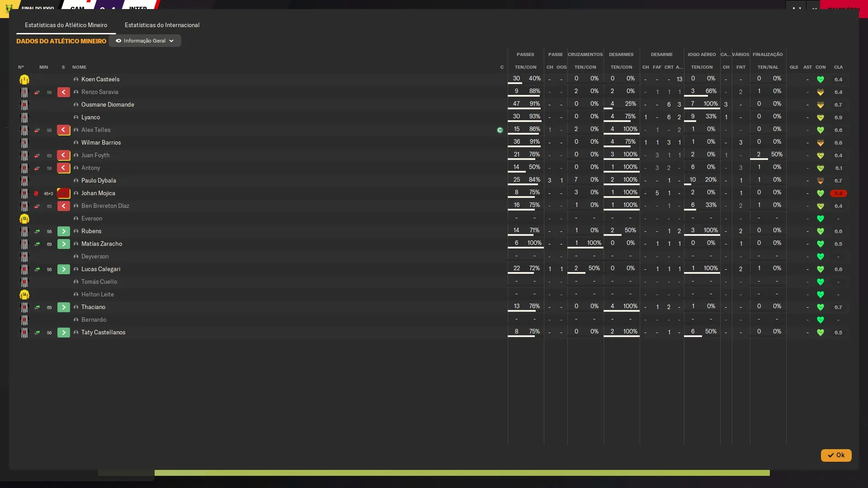Click Wilmar Barrios striped shirt icon
This screenshot has height=488, width=868.
click(24, 143)
